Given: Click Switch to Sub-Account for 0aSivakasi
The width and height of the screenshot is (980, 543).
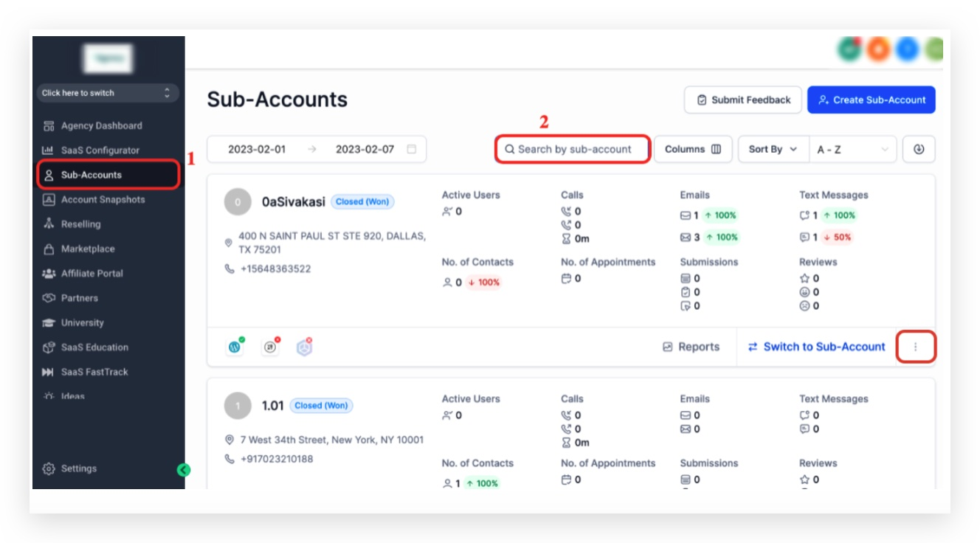Looking at the screenshot, I should 817,347.
